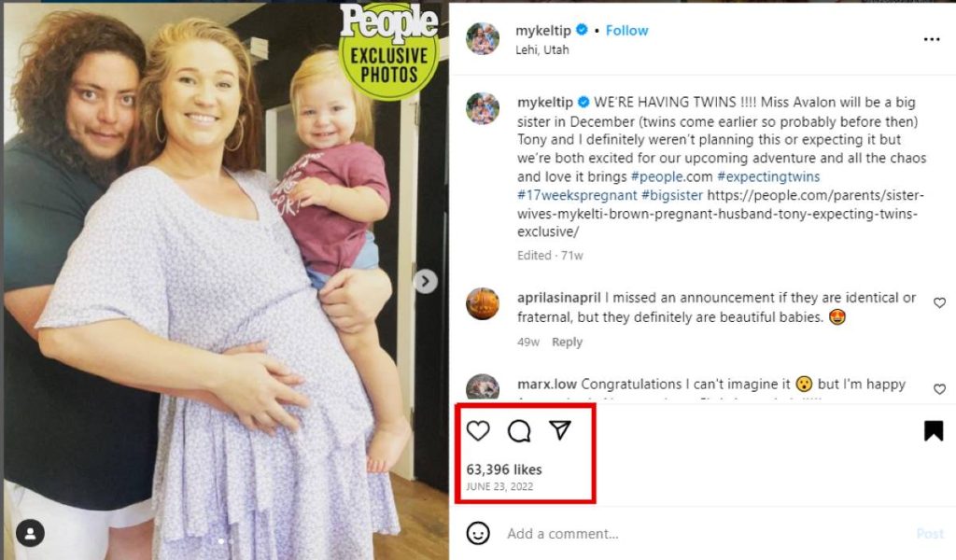
Task: View the 63,396 likes list
Action: (x=504, y=469)
